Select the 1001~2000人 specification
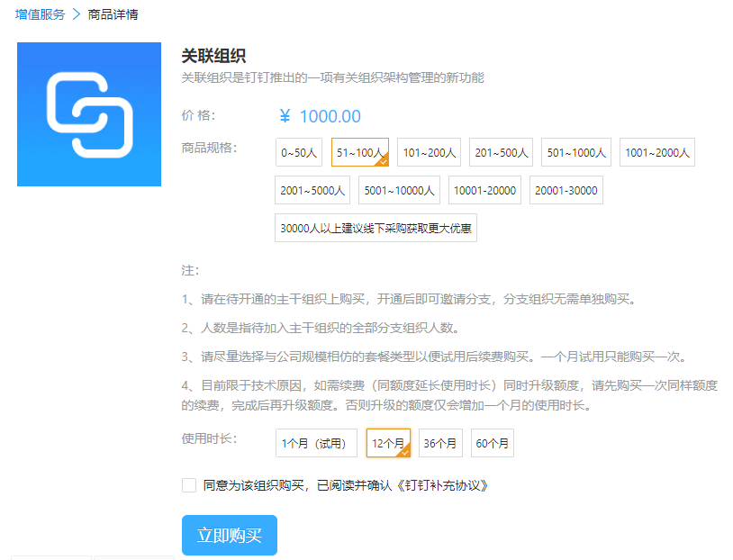 657,152
